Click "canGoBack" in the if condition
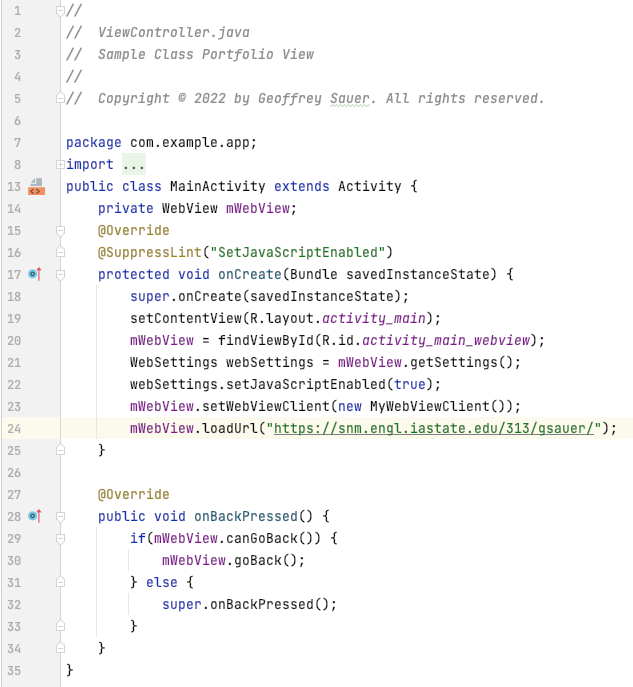Image resolution: width=633 pixels, height=687 pixels. (262, 538)
